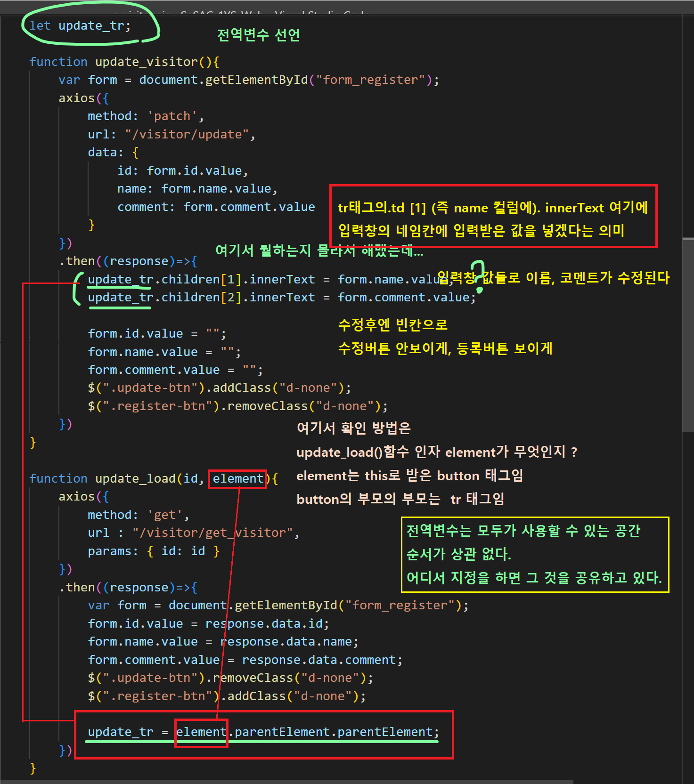This screenshot has width=694, height=784.
Task: Click the '$(".update-btn").addClass("d-none");' line
Action: pyautogui.click(x=220, y=388)
